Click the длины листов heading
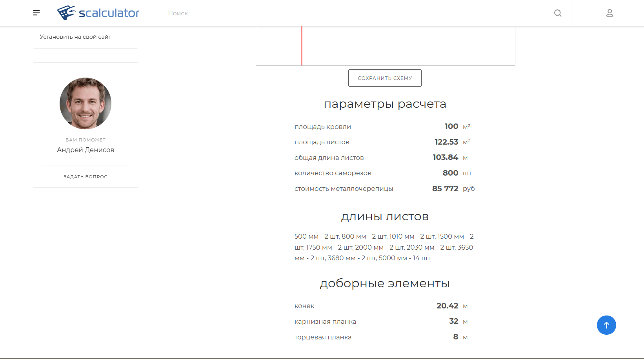 pos(385,216)
